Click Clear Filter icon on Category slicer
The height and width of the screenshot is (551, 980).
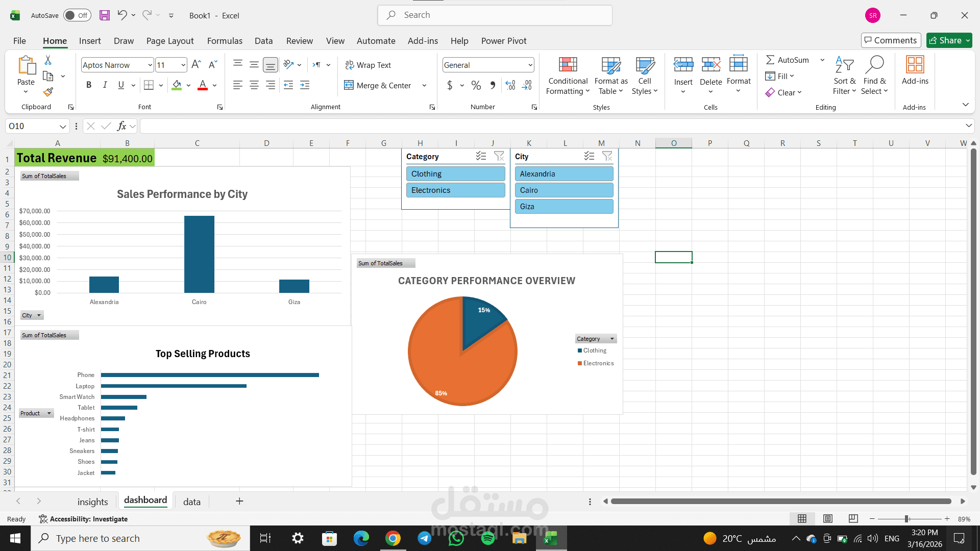click(x=499, y=156)
